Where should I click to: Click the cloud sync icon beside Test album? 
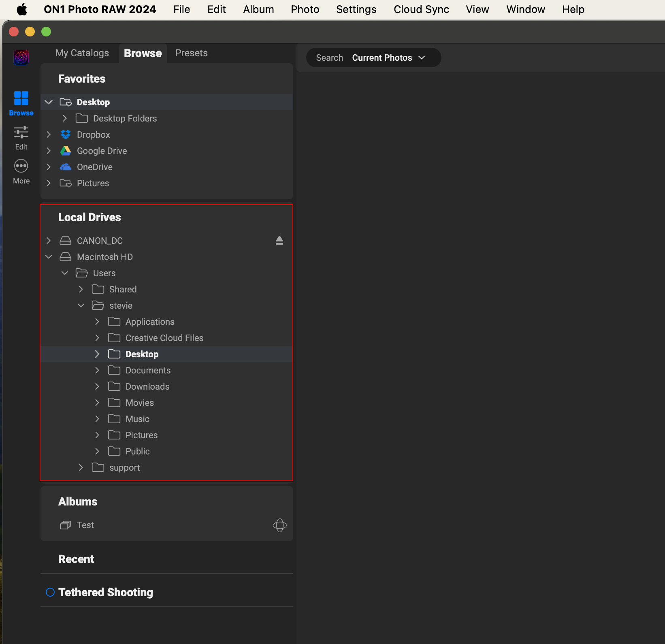coord(279,525)
